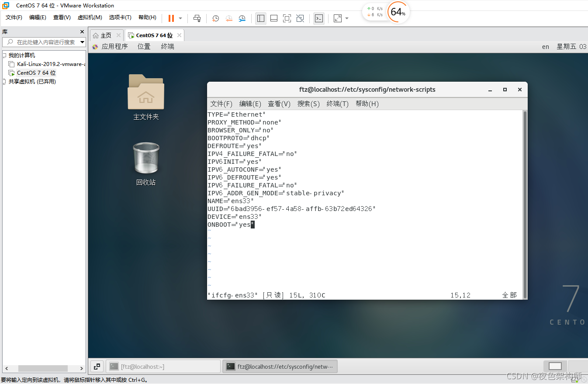Pause the virtual machine with orange pause icon

coord(171,18)
